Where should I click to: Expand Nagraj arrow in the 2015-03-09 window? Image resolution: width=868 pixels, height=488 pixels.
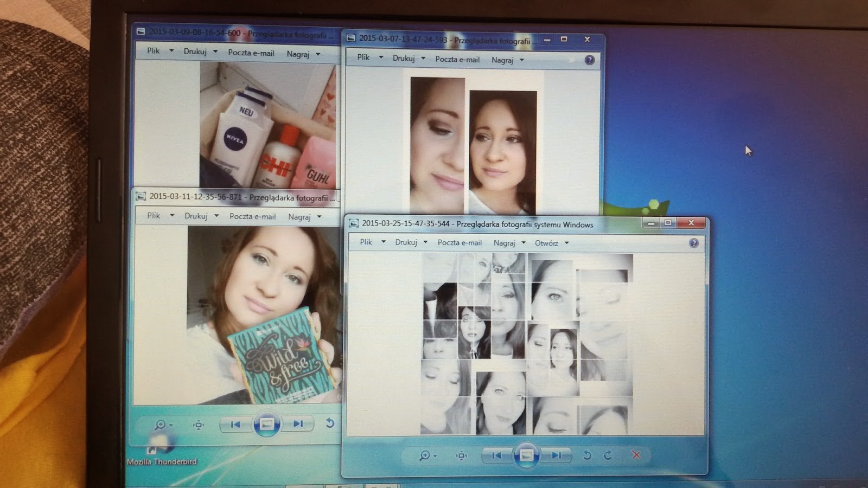coord(318,54)
